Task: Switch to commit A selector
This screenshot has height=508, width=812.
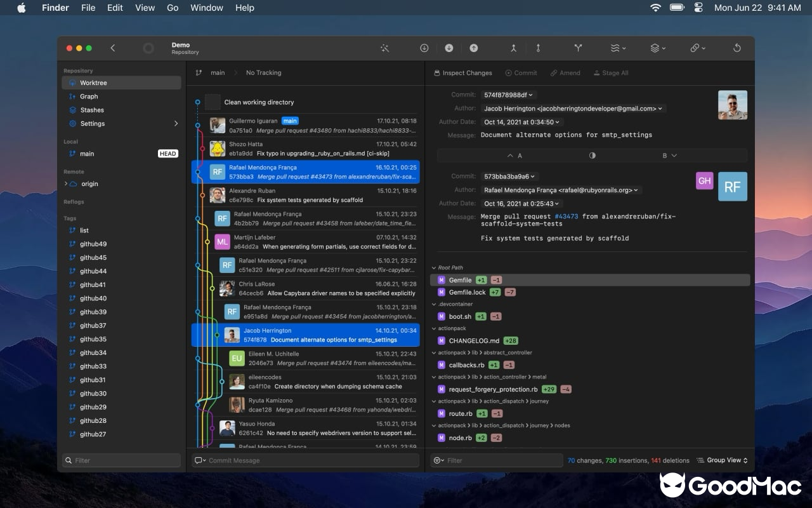Action: pos(514,156)
